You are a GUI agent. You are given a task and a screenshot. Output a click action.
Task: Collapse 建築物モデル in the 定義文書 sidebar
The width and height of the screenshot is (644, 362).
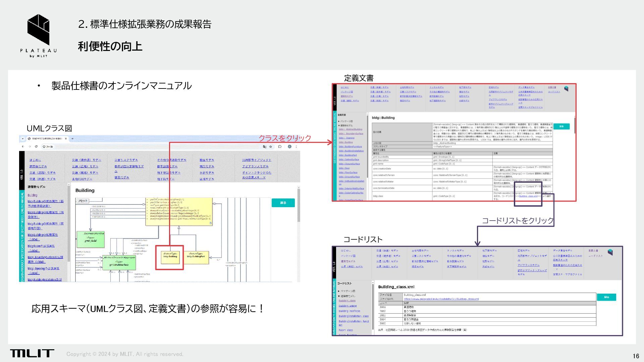pos(346,125)
